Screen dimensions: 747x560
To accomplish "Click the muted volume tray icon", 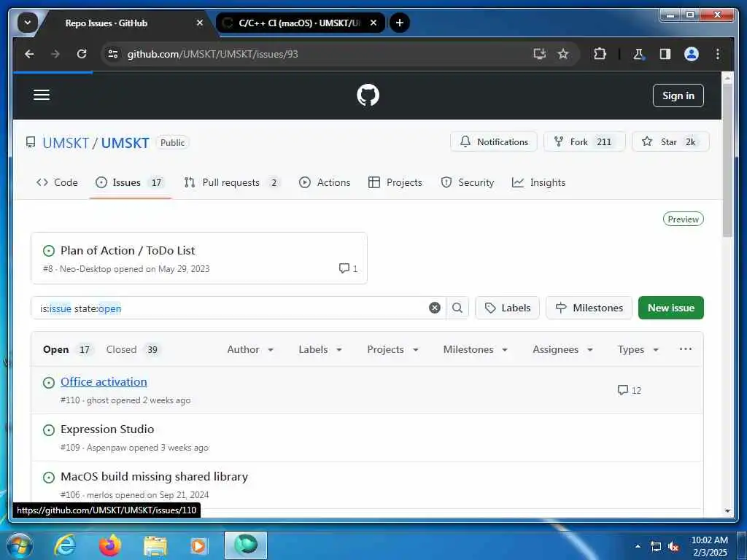I will click(x=673, y=547).
